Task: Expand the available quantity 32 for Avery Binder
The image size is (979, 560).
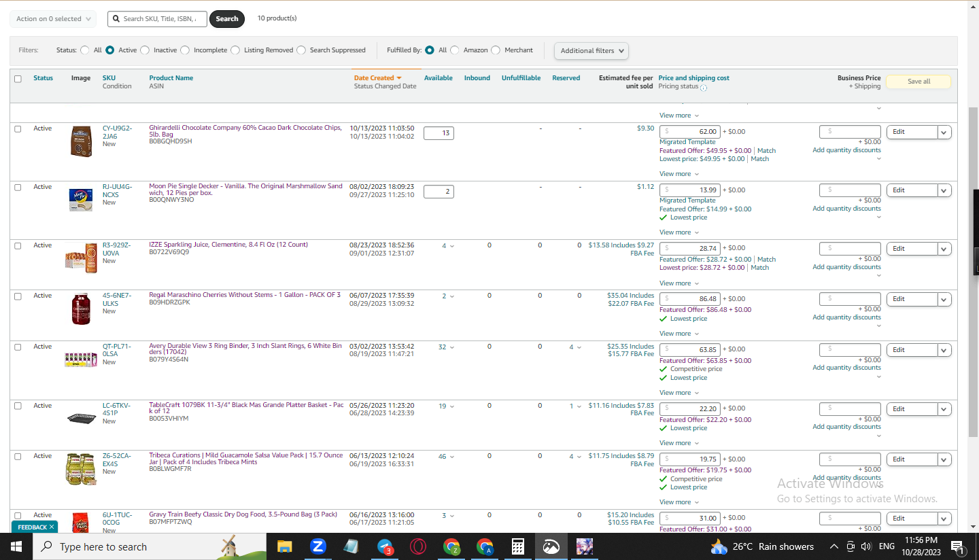Action: tap(446, 347)
